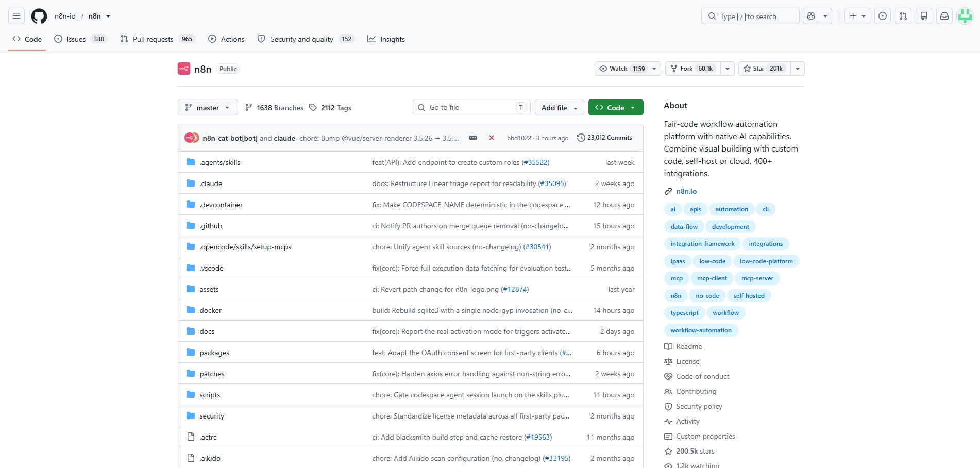980x468 pixels.
Task: Click the License scale icon
Action: (x=668, y=361)
